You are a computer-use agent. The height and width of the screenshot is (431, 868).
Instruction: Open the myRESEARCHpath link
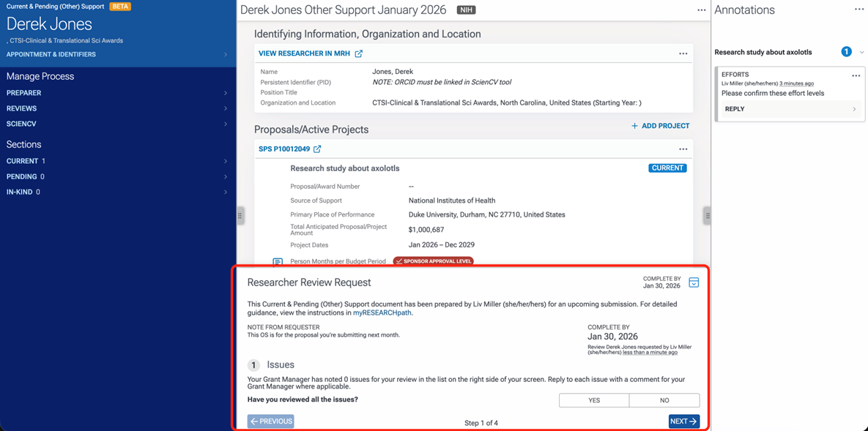382,312
